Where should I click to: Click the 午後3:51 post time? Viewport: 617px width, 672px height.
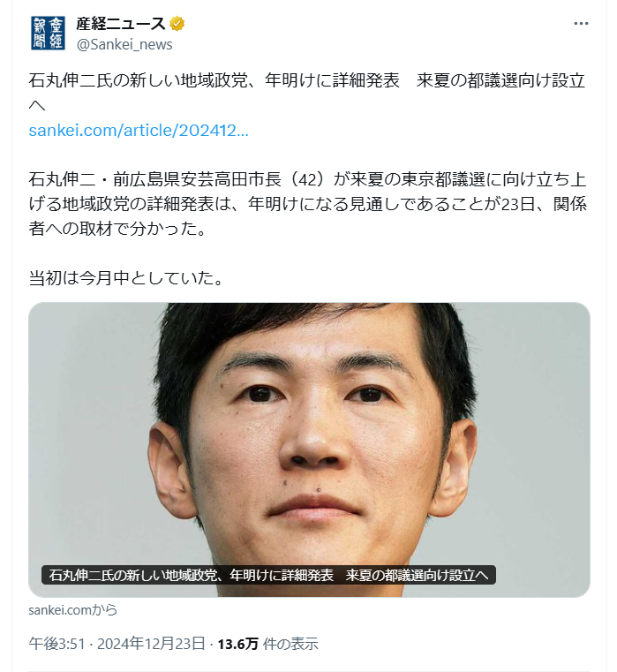click(x=57, y=644)
